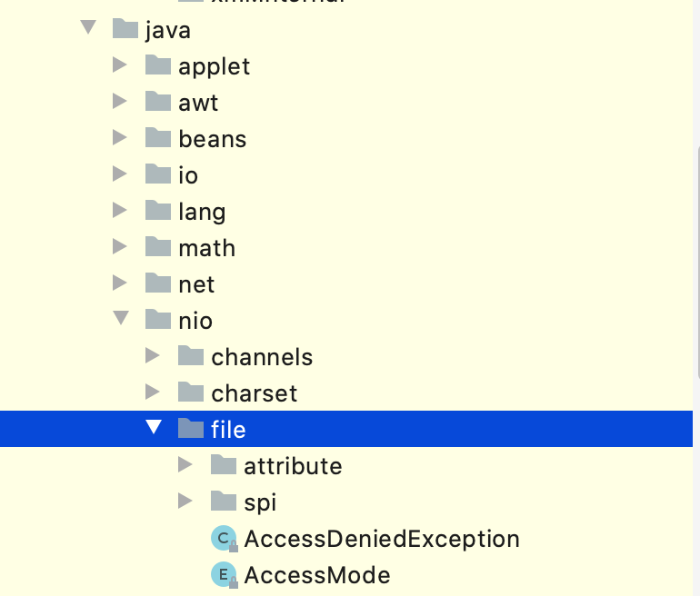Collapse the java package node
Image resolution: width=700 pixels, height=596 pixels.
click(x=88, y=29)
